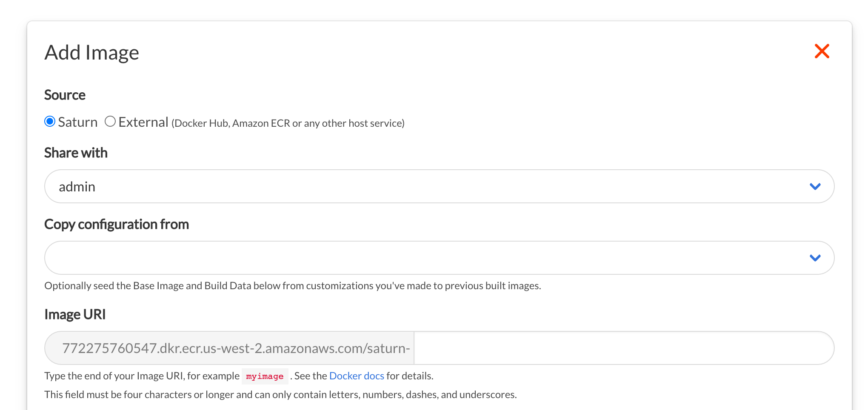Click the chevron arrow in Share with field

[815, 186]
